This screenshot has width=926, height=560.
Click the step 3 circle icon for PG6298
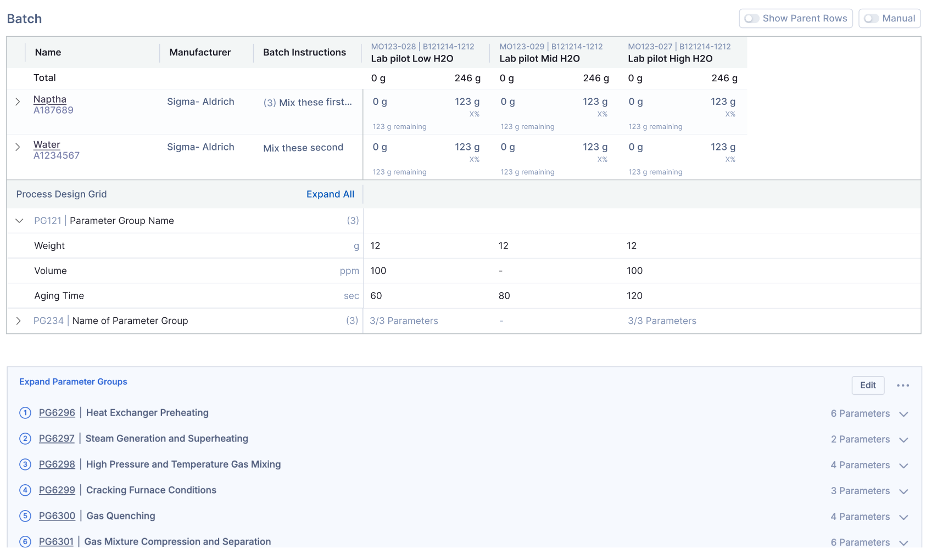[x=25, y=464]
